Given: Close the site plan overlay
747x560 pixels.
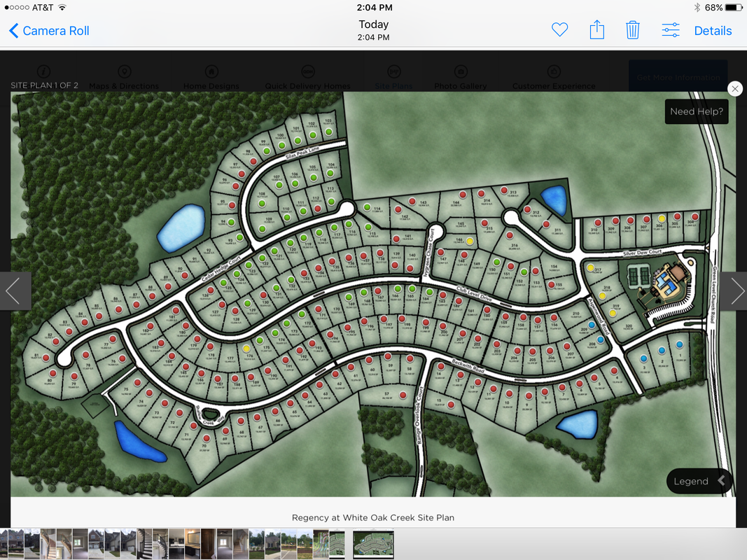Looking at the screenshot, I should (x=734, y=89).
